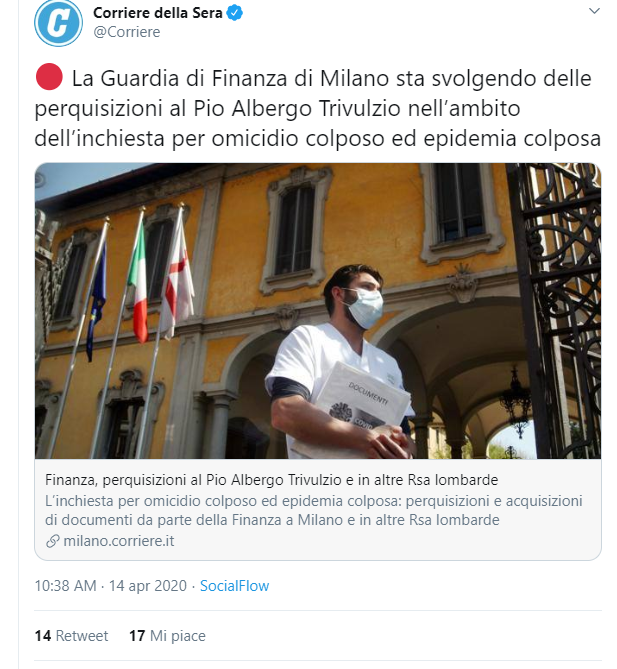
Task: Open Corriere della Sera profile avatar
Action: pyautogui.click(x=58, y=22)
